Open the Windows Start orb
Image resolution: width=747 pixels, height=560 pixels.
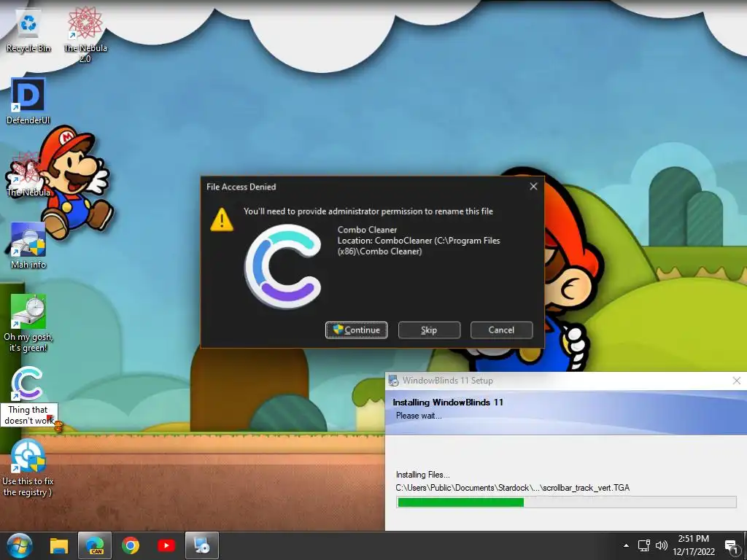(x=19, y=545)
